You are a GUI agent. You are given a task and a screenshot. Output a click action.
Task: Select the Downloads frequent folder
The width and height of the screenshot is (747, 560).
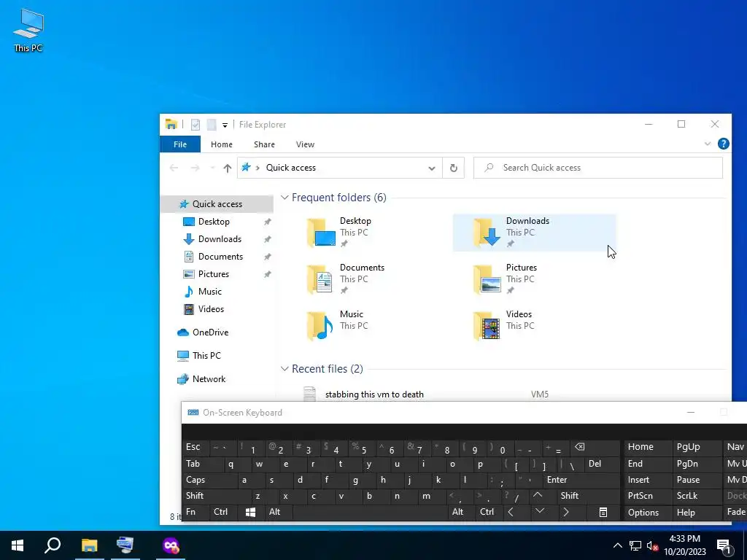534,233
